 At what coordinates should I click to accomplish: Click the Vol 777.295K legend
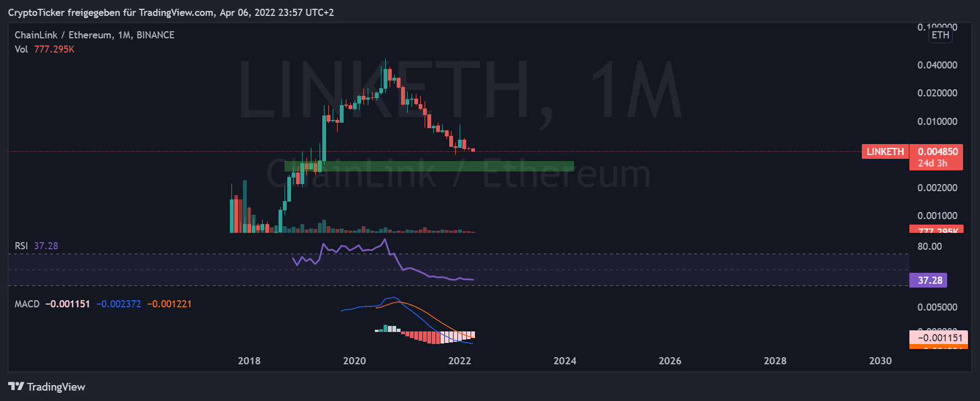(44, 49)
